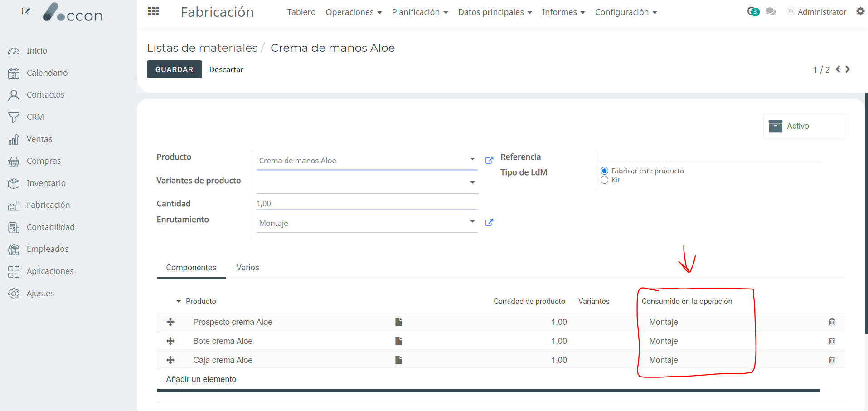
Task: Delete the Bote crema Aloe line
Action: tap(832, 341)
